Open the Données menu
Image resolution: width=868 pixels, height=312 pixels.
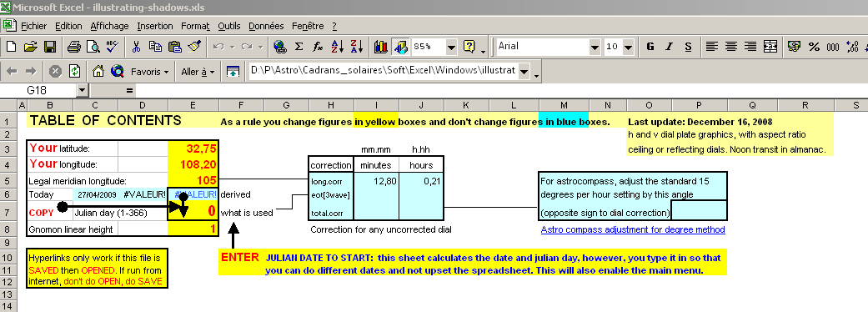coord(266,26)
